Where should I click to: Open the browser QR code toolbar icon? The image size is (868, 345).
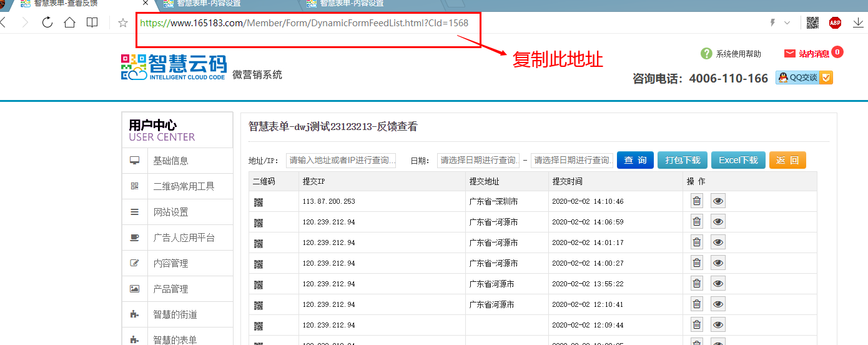click(x=812, y=23)
